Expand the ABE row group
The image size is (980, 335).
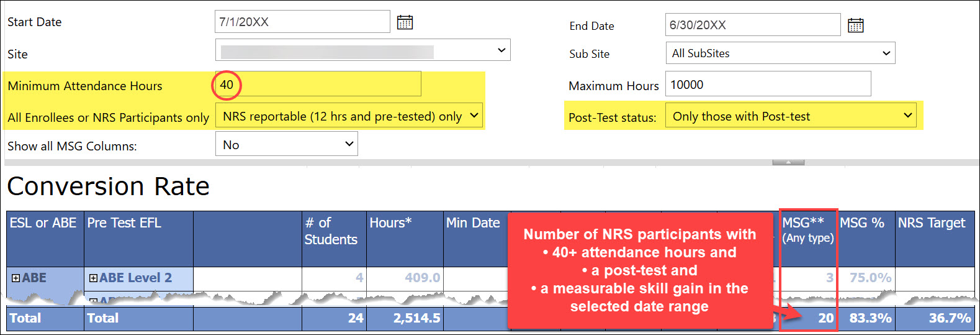tap(16, 278)
